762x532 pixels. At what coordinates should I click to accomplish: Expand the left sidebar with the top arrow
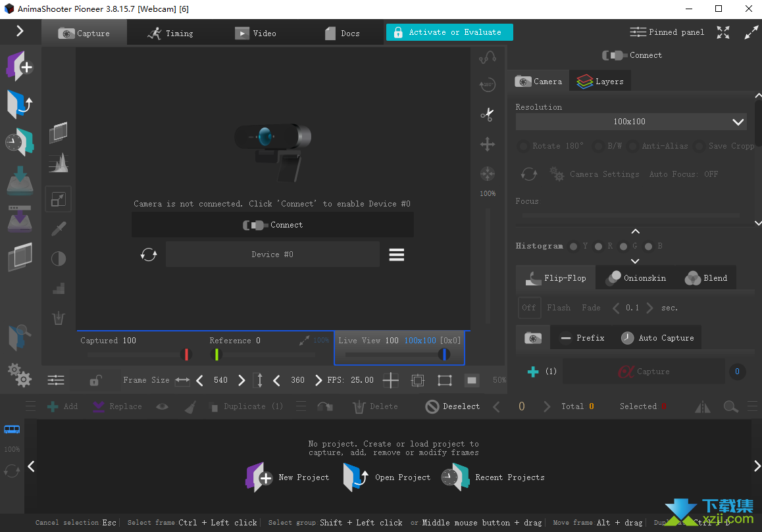point(20,32)
